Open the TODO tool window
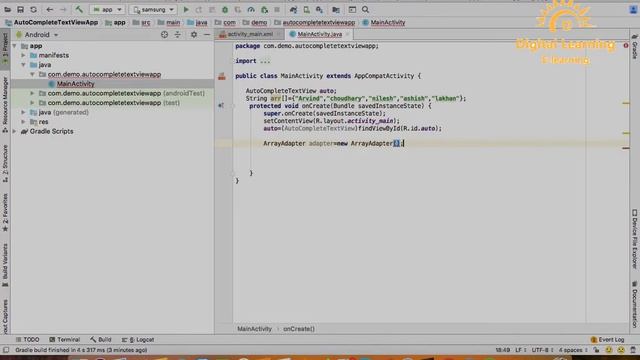Screen dimensions: 640x360 [27, 340]
